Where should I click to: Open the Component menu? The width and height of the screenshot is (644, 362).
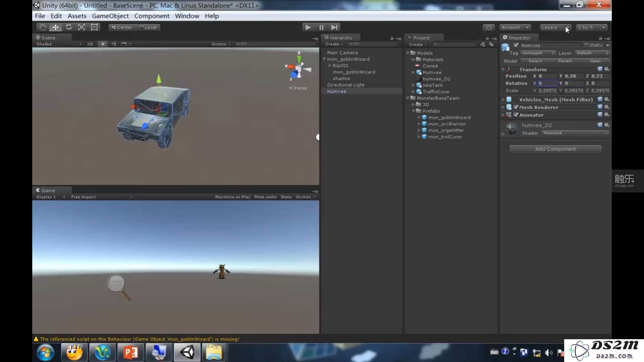[x=152, y=16]
